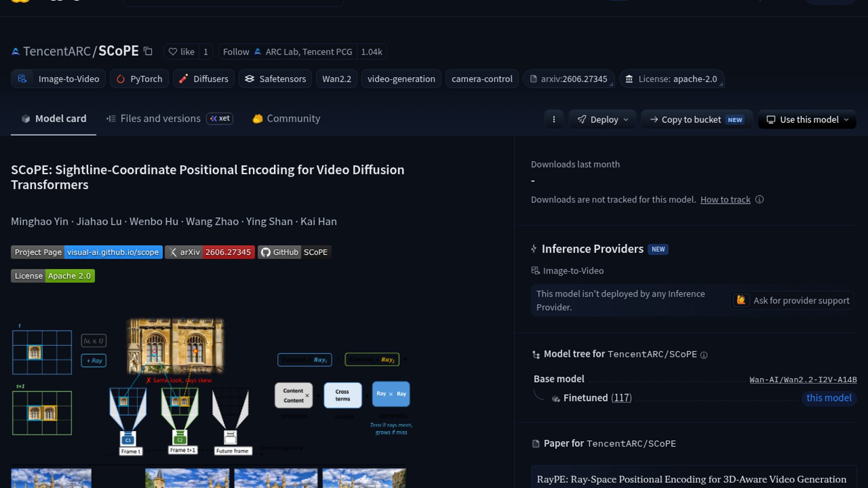Click the downloads info icon
The height and width of the screenshot is (488, 868).
coord(759,199)
